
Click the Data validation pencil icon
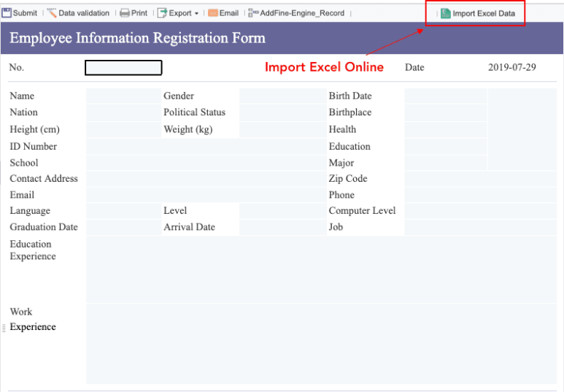coord(52,13)
